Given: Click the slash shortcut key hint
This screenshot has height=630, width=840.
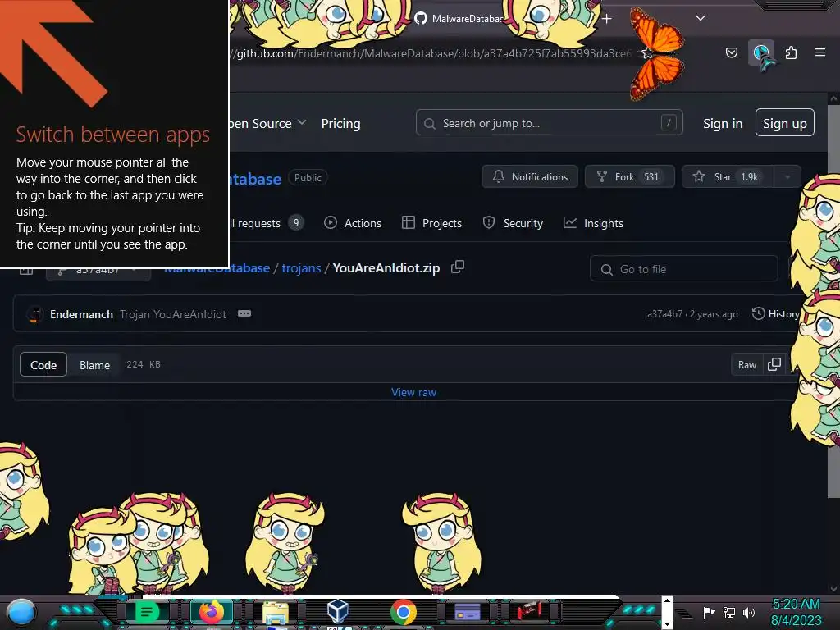Looking at the screenshot, I should coord(668,123).
